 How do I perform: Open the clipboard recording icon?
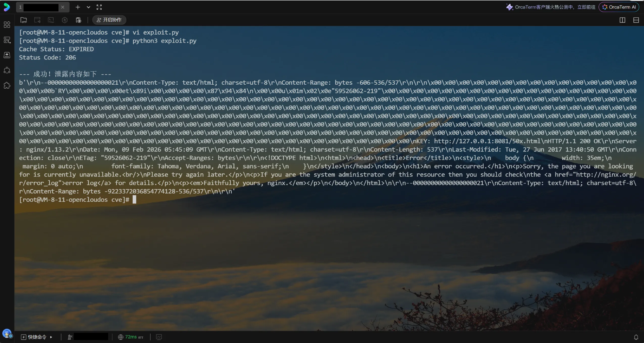click(78, 20)
